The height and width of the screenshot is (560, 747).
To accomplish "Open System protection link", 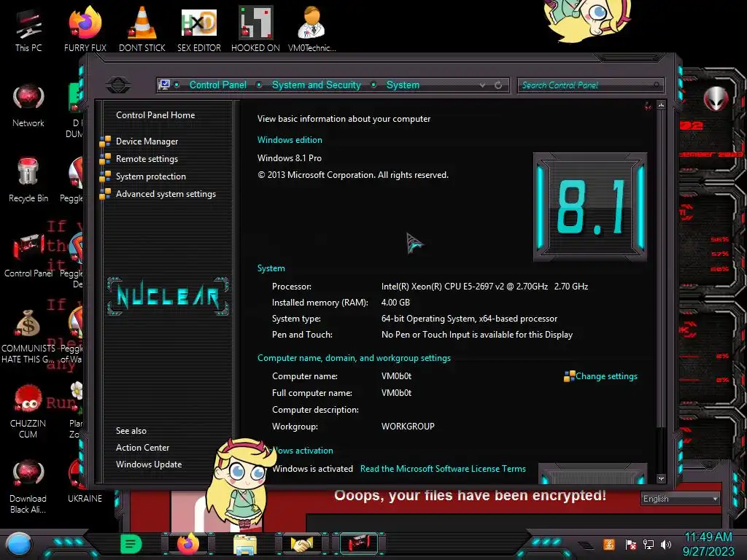I will (x=150, y=176).
